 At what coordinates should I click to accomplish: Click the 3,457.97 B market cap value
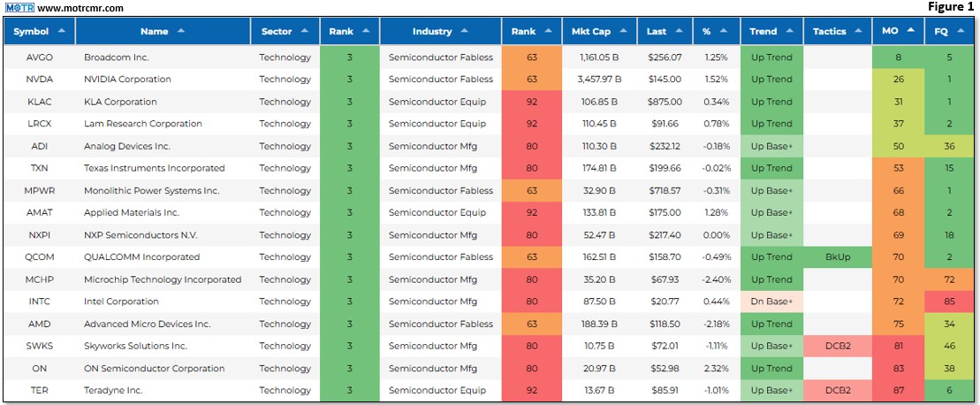point(600,80)
